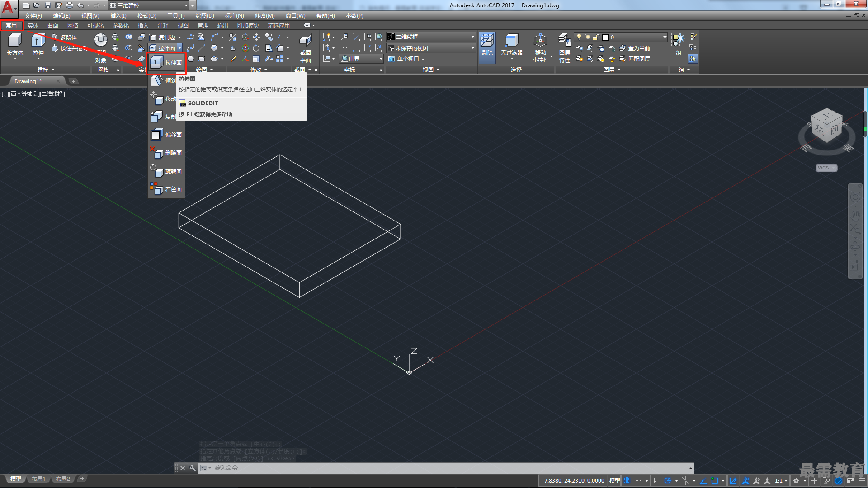868x488 pixels.
Task: Open the layer 0 dropdown list
Action: tap(620, 37)
